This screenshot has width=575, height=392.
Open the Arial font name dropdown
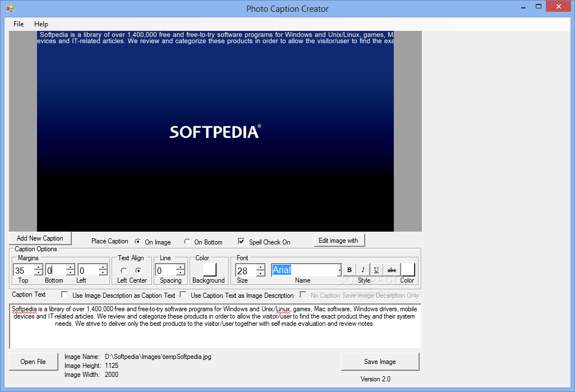(x=339, y=270)
